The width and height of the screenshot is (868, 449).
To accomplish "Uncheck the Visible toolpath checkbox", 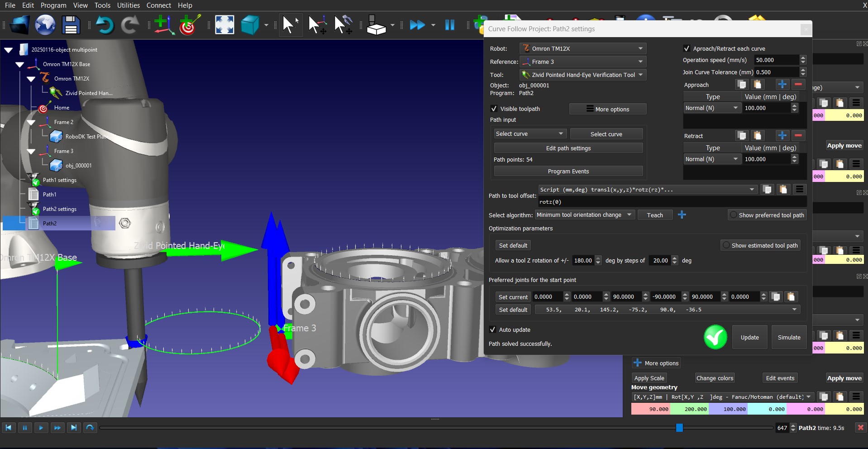I will (x=494, y=109).
